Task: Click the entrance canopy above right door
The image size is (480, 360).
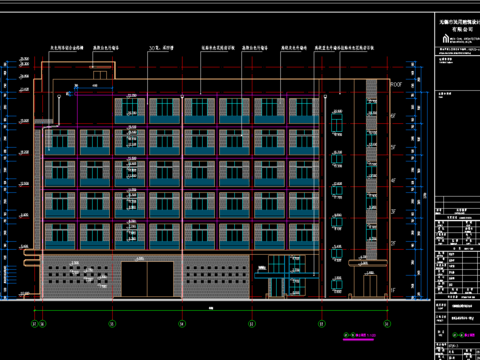Action: pos(368,263)
